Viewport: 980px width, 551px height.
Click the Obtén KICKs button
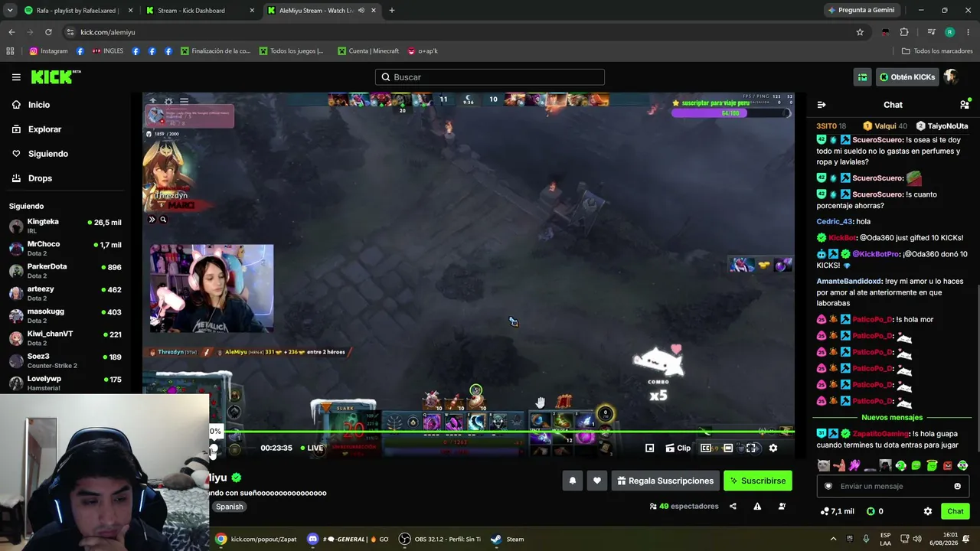pyautogui.click(x=907, y=77)
